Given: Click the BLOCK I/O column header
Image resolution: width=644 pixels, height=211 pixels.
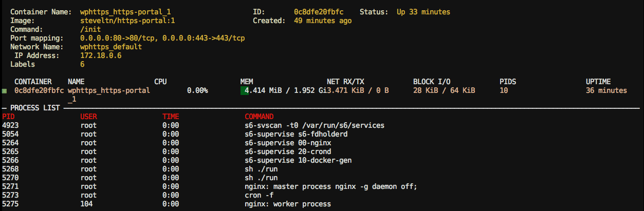Looking at the screenshot, I should click(432, 82).
